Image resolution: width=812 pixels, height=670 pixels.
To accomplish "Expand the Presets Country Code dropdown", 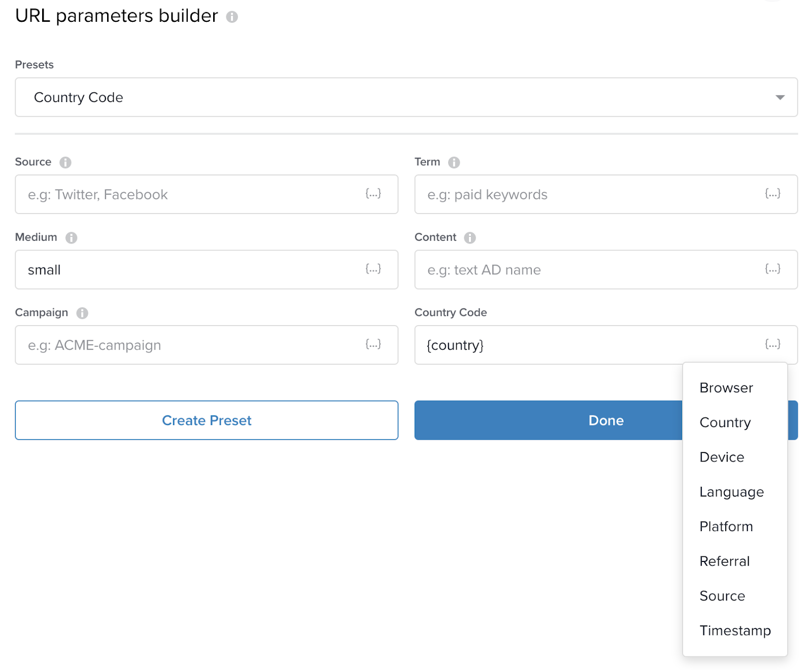I will click(x=406, y=97).
